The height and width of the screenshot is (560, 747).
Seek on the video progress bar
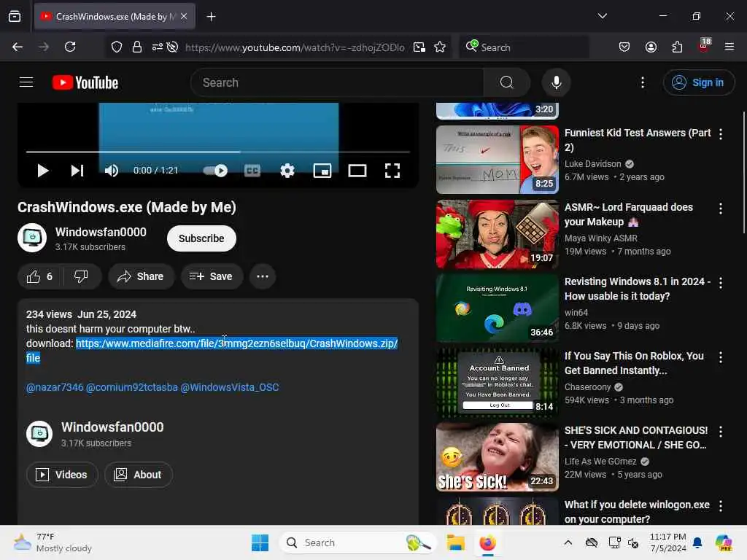[217, 152]
